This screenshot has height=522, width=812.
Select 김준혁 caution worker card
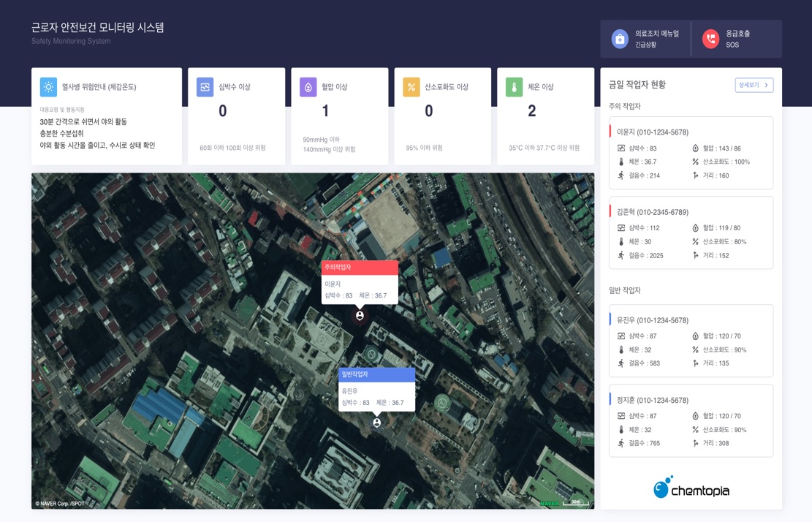[x=691, y=232]
